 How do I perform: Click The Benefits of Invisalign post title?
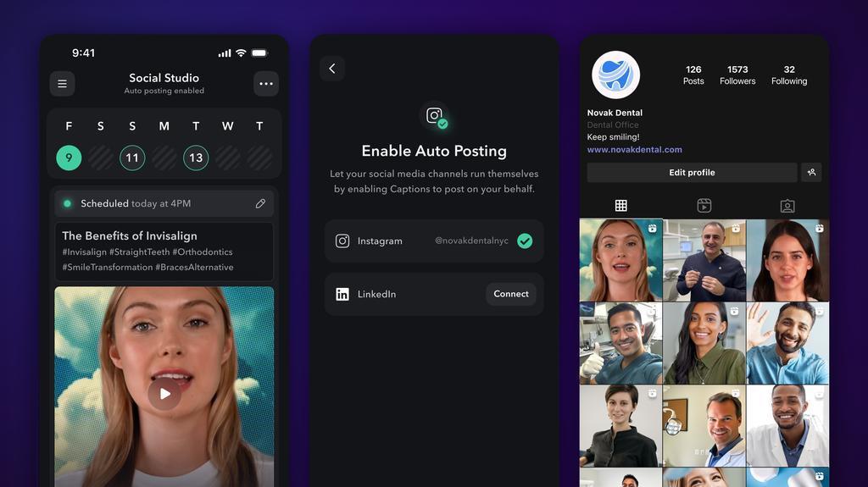(130, 235)
